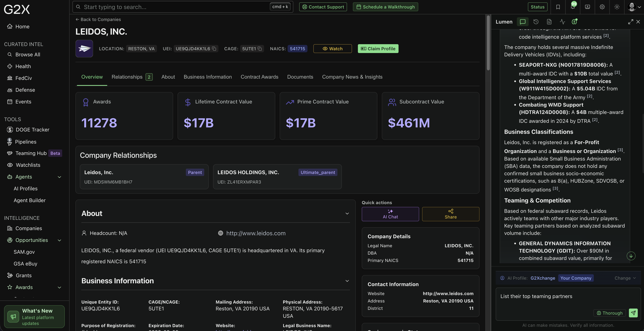Send the chat message

coord(633,313)
